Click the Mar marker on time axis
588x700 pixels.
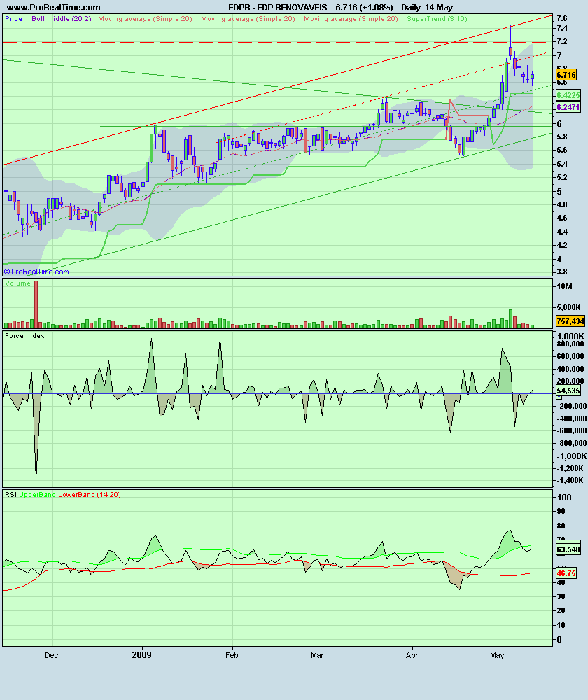tap(317, 655)
